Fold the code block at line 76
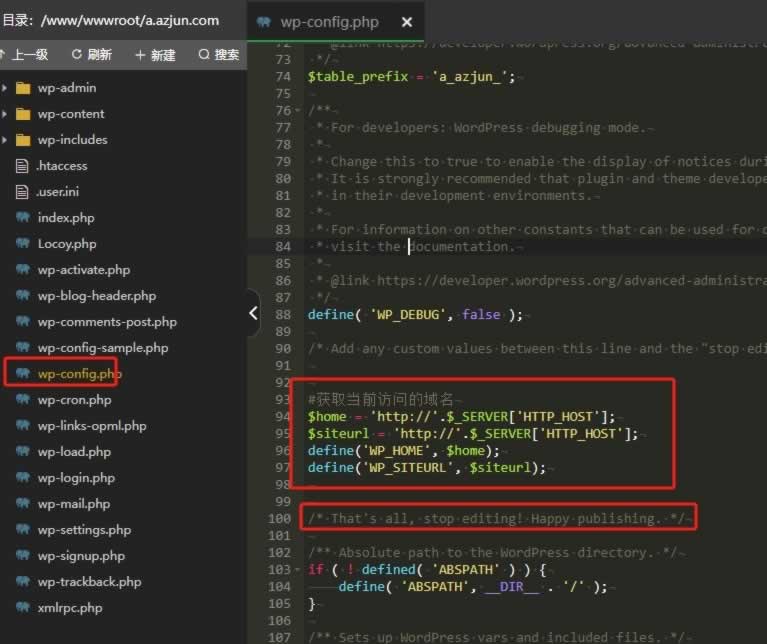 point(298,111)
